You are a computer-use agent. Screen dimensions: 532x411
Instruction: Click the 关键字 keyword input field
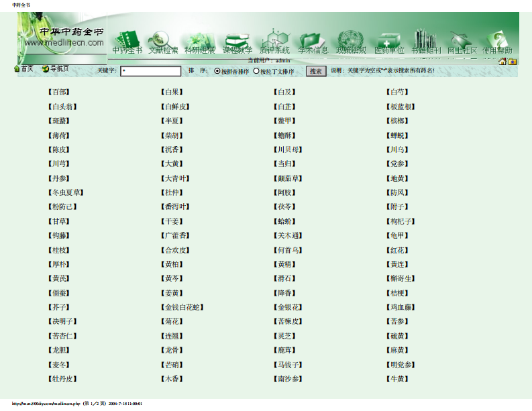point(151,71)
